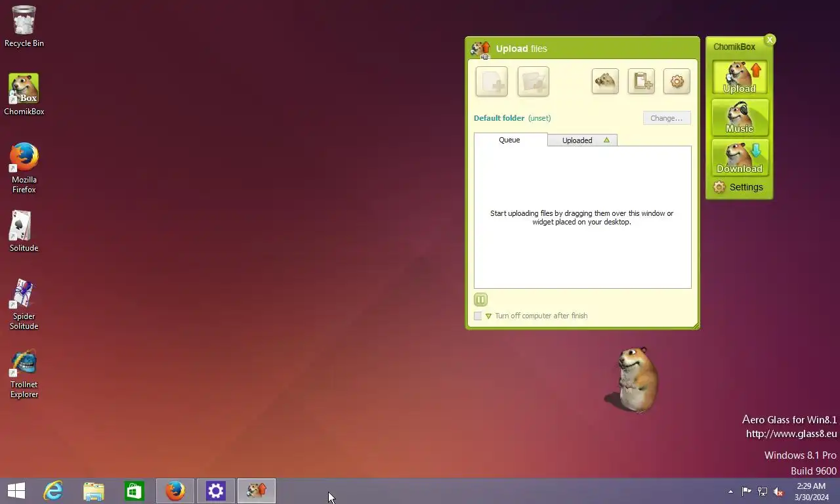The width and height of the screenshot is (840, 504).
Task: Open the PC settings gear taskbar icon
Action: tap(216, 491)
